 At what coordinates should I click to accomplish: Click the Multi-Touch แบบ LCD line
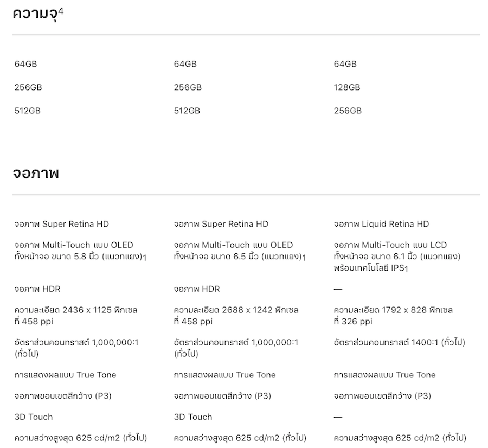[x=390, y=245]
